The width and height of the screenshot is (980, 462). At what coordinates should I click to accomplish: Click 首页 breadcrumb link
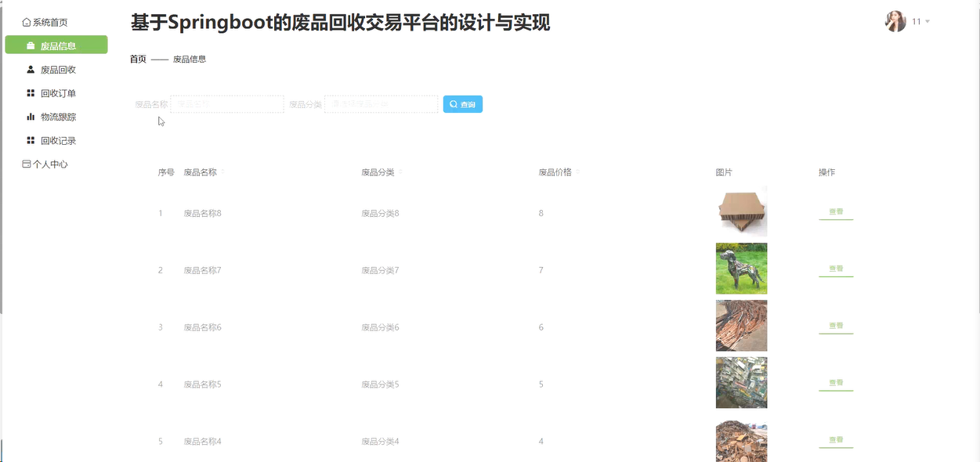click(138, 59)
